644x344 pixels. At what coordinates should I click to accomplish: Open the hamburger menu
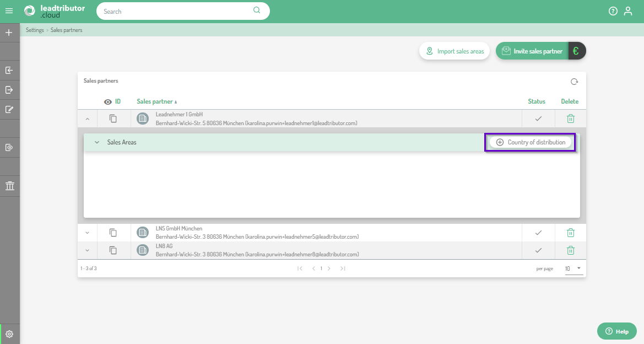[9, 11]
